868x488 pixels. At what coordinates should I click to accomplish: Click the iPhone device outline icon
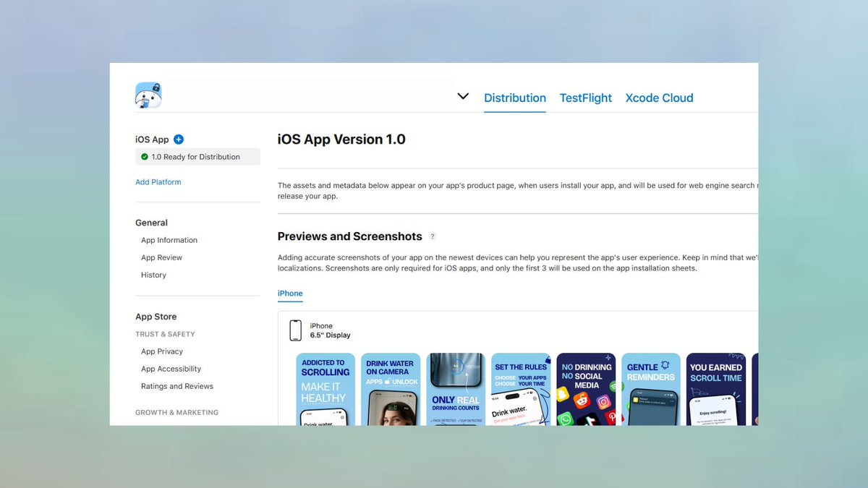(x=295, y=330)
